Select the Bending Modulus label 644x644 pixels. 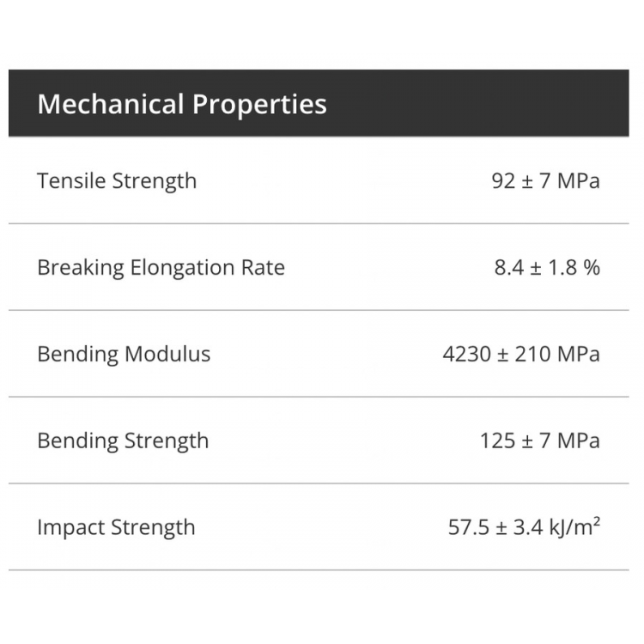124,354
